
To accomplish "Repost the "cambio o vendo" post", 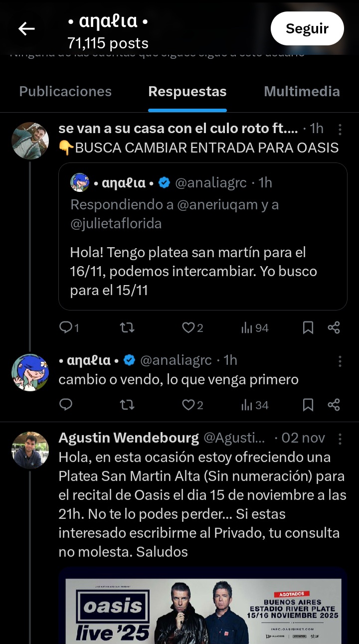I will click(x=127, y=405).
